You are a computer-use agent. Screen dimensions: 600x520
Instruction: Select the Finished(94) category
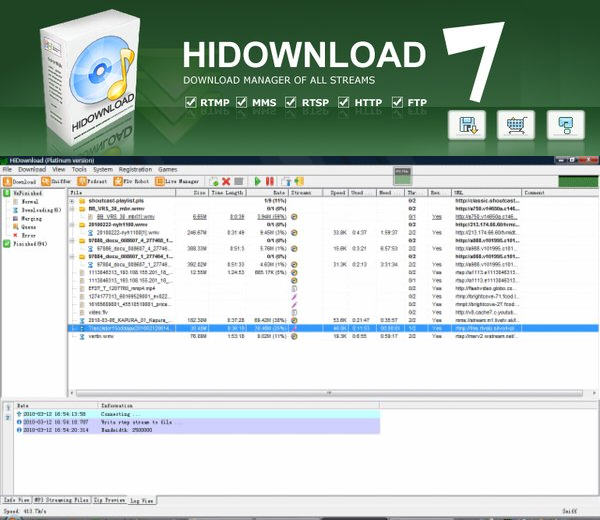[25, 244]
